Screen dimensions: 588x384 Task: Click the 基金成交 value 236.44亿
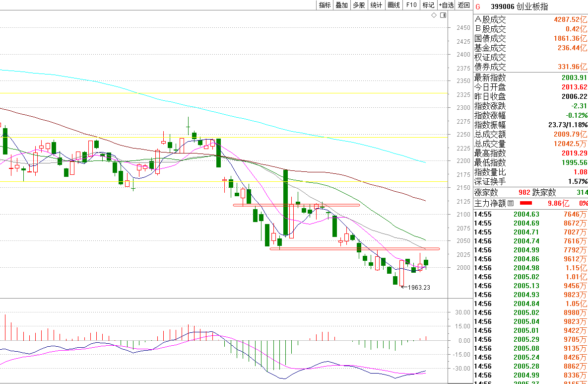(572, 48)
